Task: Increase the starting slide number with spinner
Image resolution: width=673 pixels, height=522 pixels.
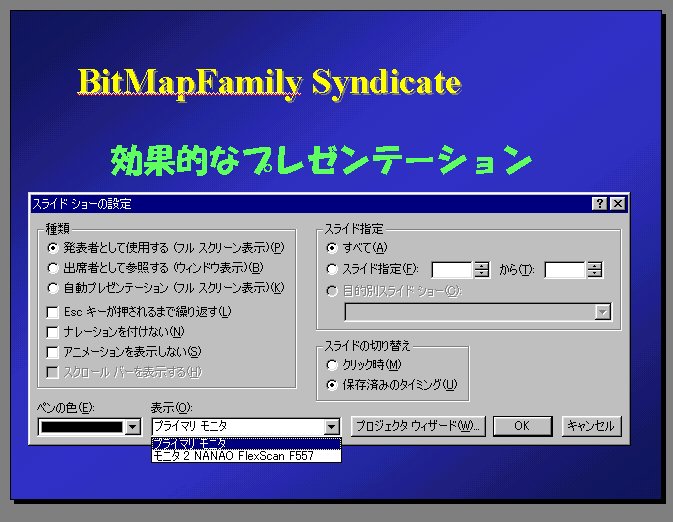Action: [x=481, y=265]
